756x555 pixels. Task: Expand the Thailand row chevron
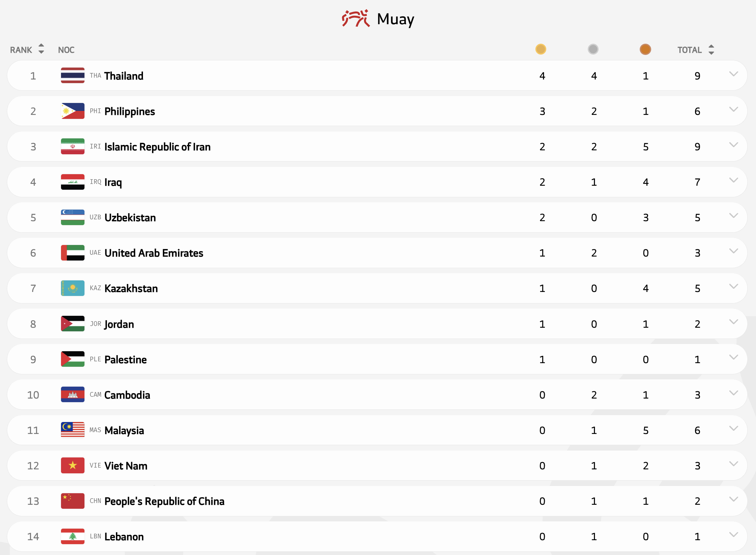tap(733, 74)
